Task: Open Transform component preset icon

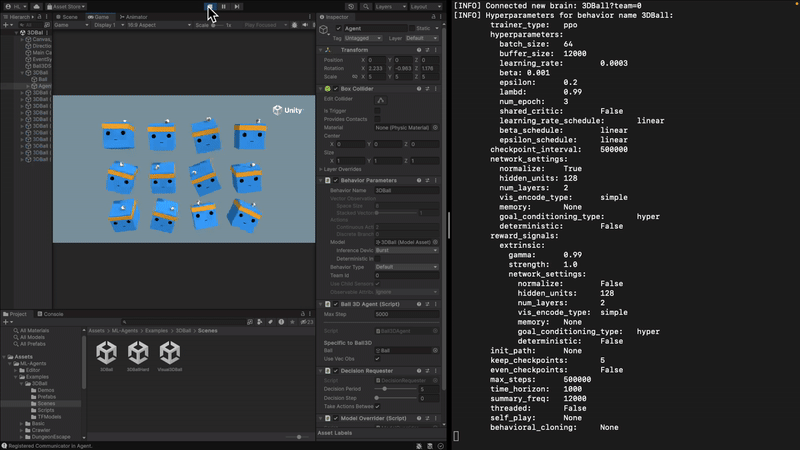Action: point(428,50)
